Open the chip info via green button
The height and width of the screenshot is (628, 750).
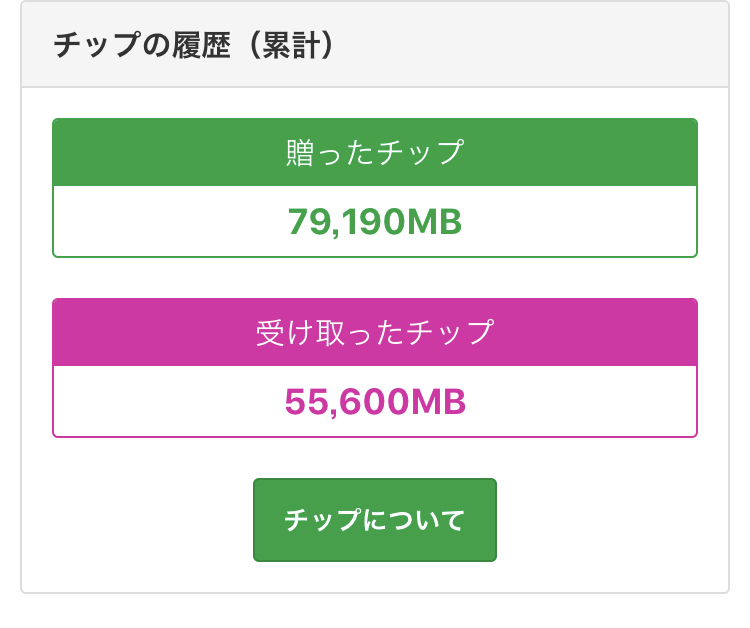click(374, 520)
